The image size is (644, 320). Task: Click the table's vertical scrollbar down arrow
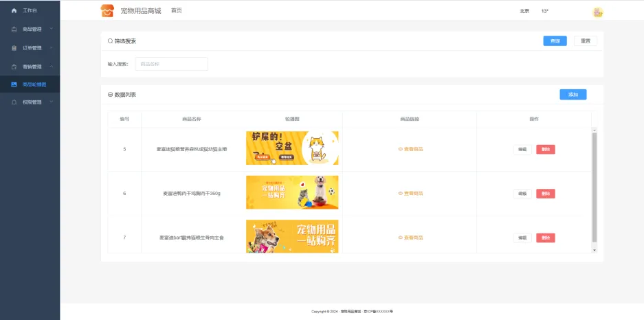pos(595,250)
